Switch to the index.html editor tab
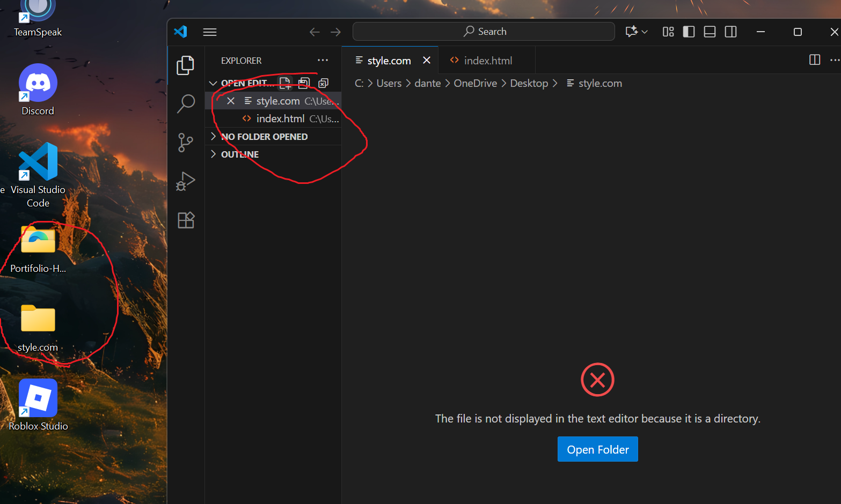Screen dimensions: 841x504 (x=487, y=61)
